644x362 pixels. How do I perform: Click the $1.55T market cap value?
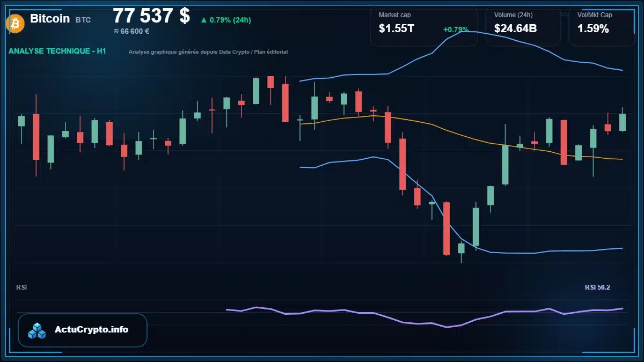click(397, 29)
